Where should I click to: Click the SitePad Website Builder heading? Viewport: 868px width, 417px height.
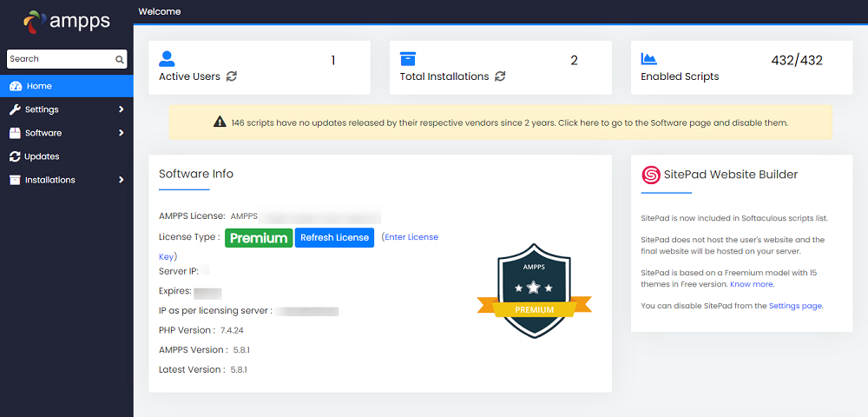[x=731, y=175]
